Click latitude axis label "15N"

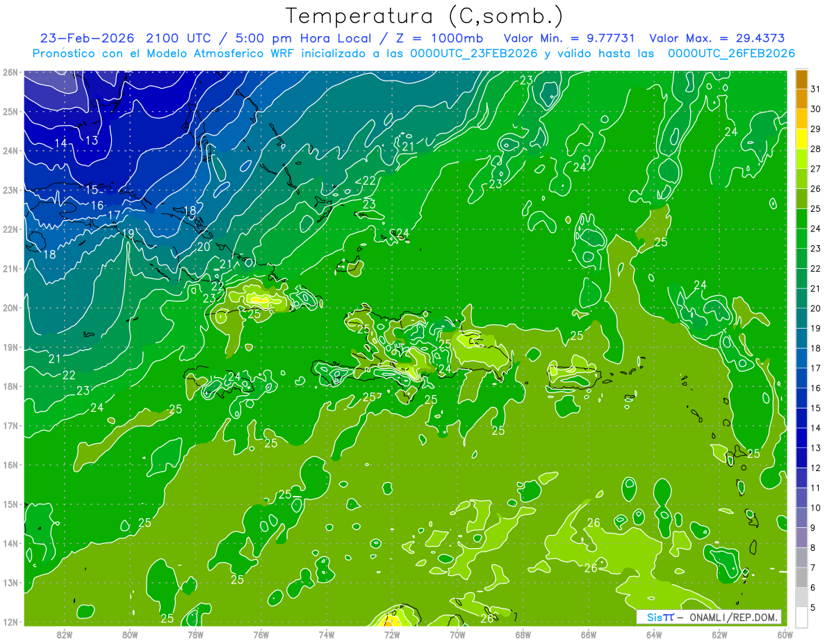[10, 504]
